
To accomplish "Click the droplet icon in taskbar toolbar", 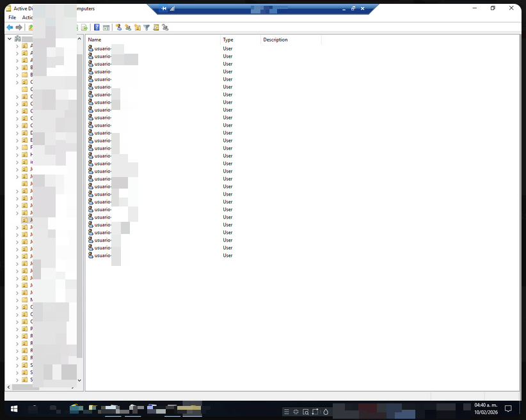I will 326,412.
